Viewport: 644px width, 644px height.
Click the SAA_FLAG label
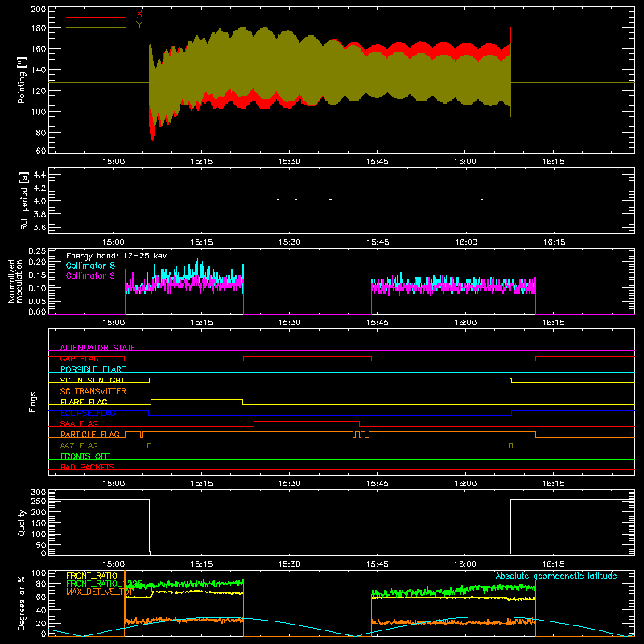point(79,423)
